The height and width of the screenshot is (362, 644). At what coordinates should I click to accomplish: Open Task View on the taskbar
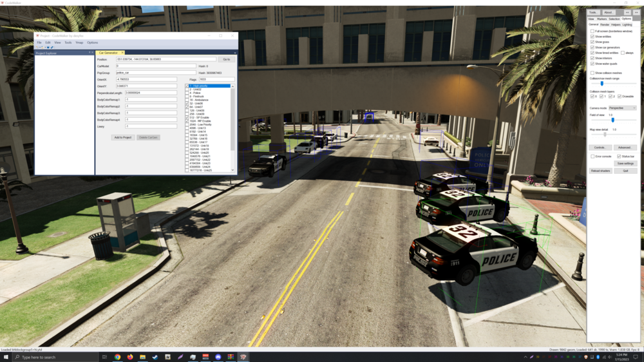pyautogui.click(x=104, y=357)
